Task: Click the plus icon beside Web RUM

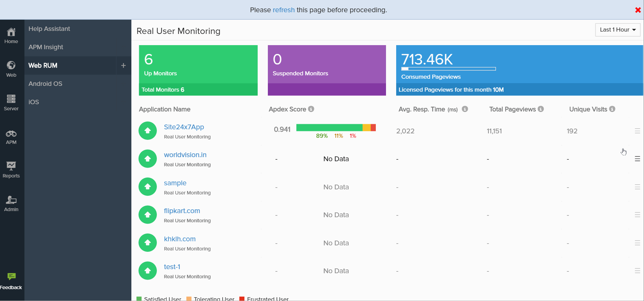Action: click(124, 65)
